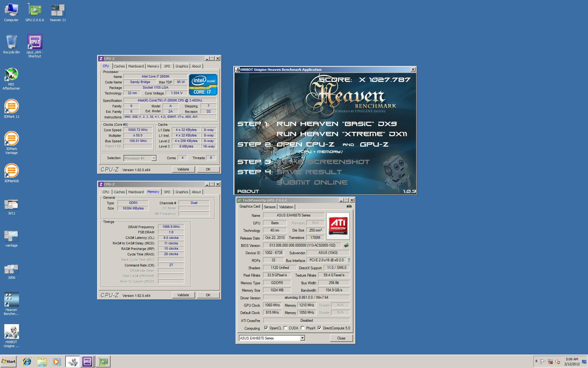Click the Bus Interface question mark icon
The width and height of the screenshot is (588, 368).
(x=349, y=260)
